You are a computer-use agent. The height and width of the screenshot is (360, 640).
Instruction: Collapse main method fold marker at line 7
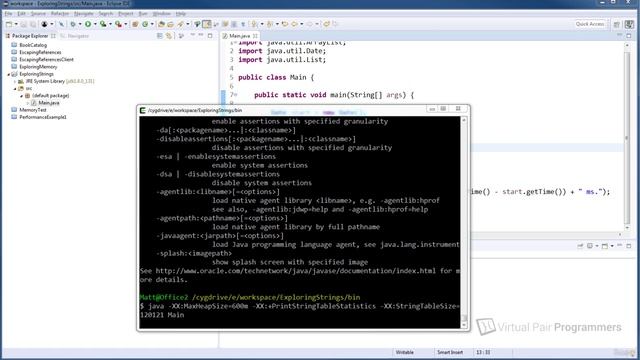point(236,95)
